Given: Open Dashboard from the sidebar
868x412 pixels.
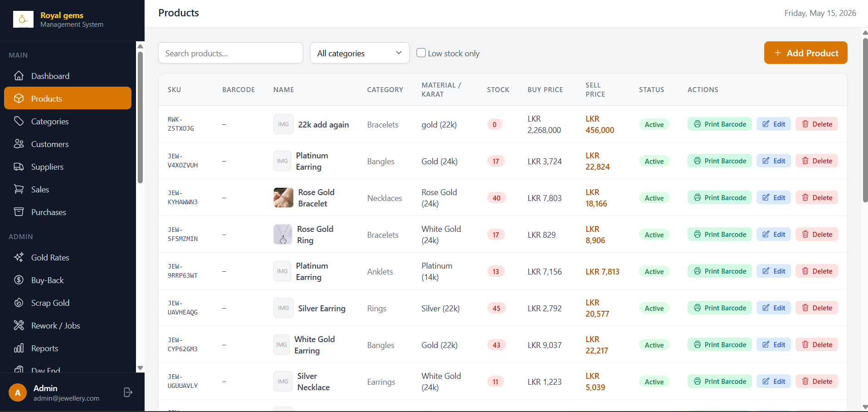Looking at the screenshot, I should [x=68, y=76].
